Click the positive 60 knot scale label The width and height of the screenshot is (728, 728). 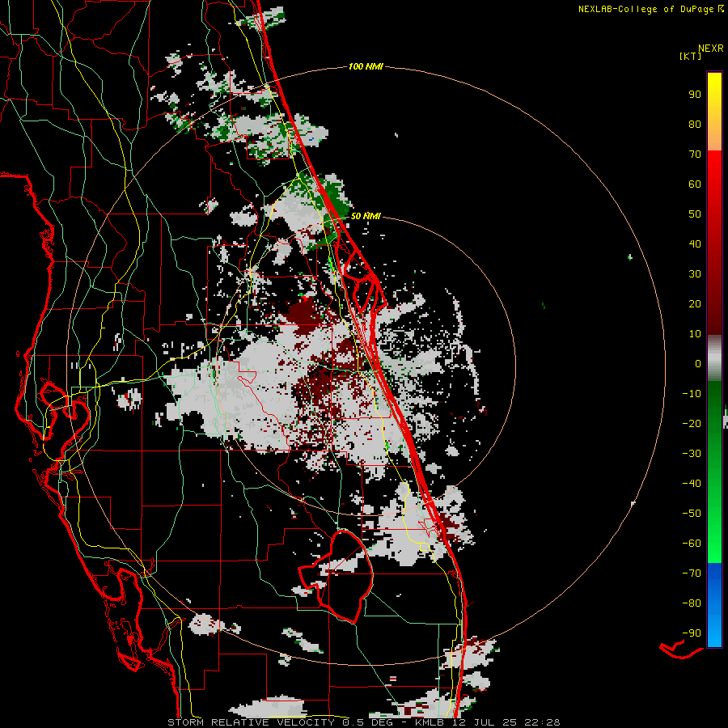(x=695, y=184)
